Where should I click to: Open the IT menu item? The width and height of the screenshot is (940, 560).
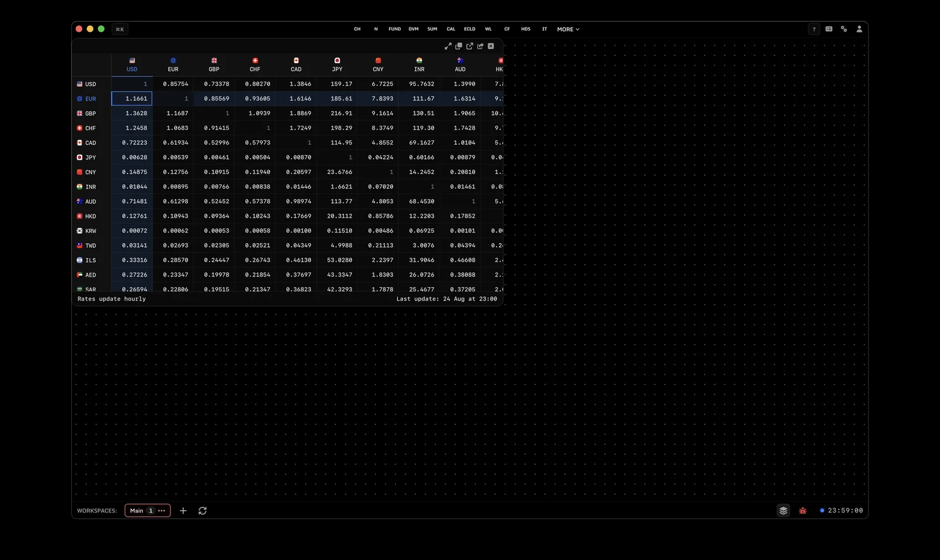pyautogui.click(x=545, y=29)
